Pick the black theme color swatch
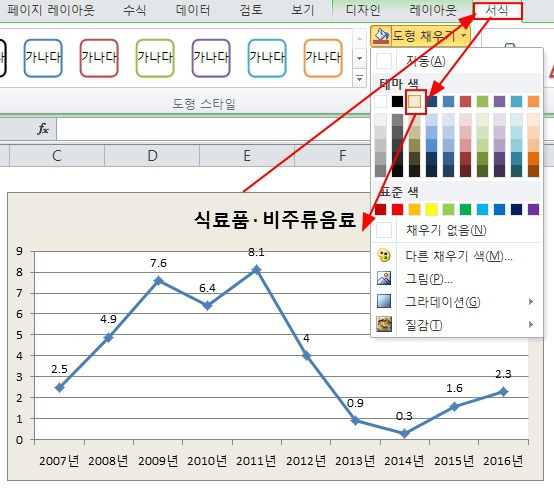Screen dimensions: 554x489 pyautogui.click(x=397, y=101)
